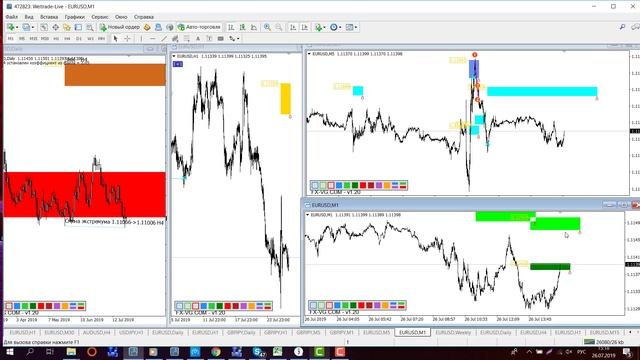Click the Новый ордер button
The image size is (640, 360).
coord(120,27)
